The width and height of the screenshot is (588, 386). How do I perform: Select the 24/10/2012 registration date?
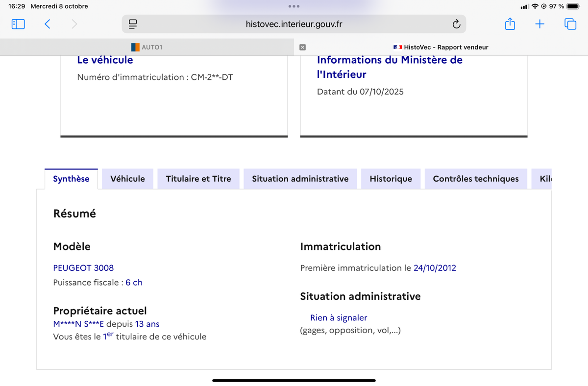[x=435, y=268]
